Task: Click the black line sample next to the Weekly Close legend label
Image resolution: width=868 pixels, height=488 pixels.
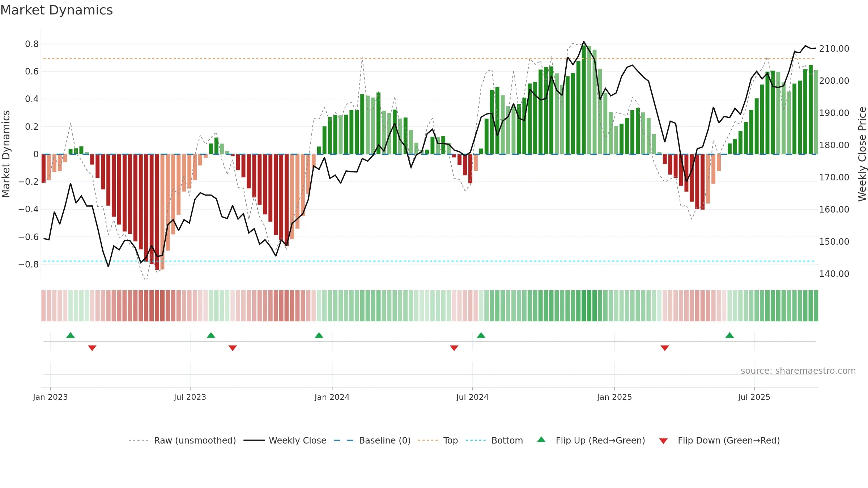Action: (x=254, y=440)
